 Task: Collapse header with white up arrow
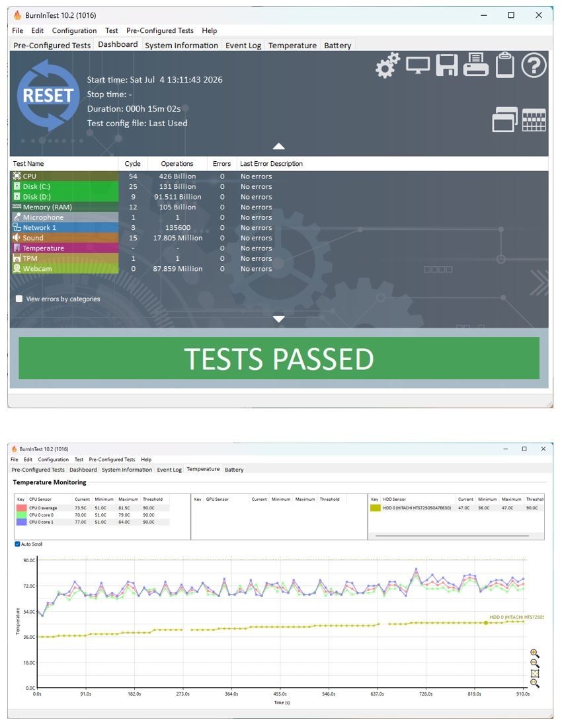coord(279,146)
